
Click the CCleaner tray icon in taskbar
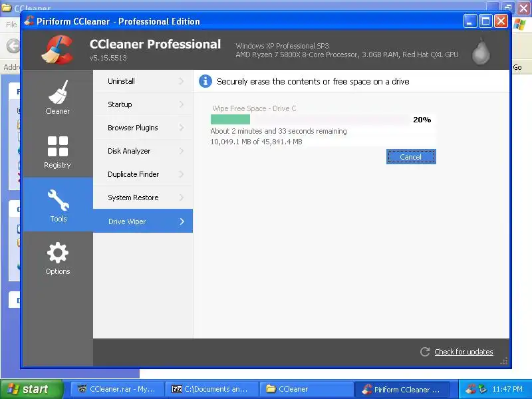(471, 389)
